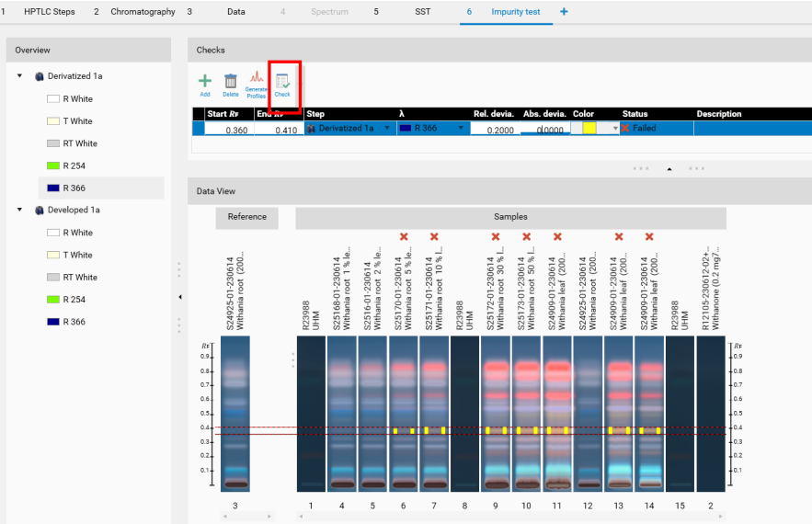Open the wavelength dropdown showing R 366
812x524 pixels.
coord(461,129)
